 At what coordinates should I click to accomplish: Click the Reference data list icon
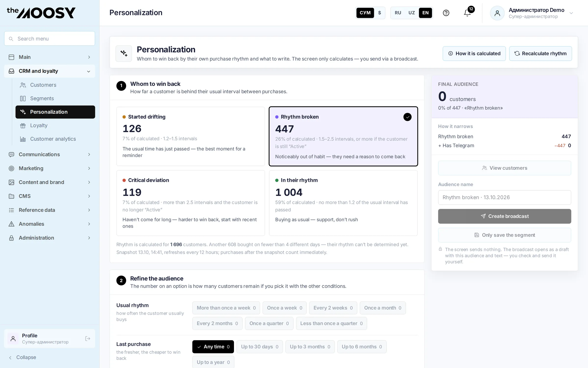[x=11, y=210]
